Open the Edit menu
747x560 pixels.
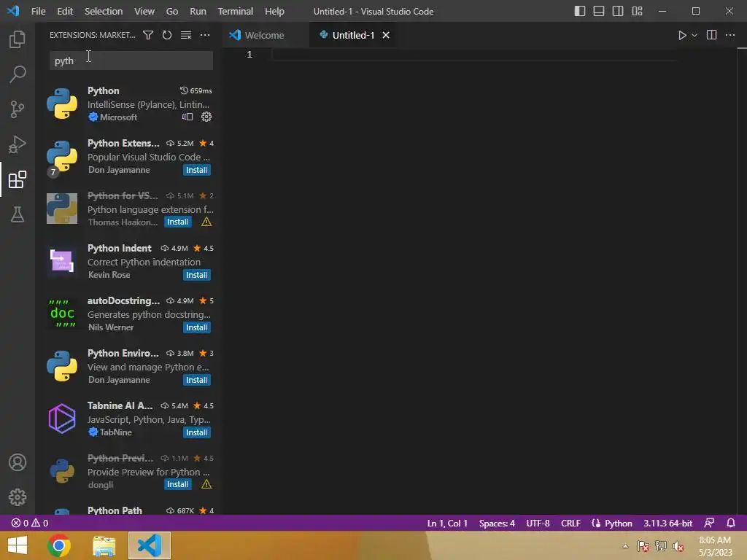pos(65,11)
